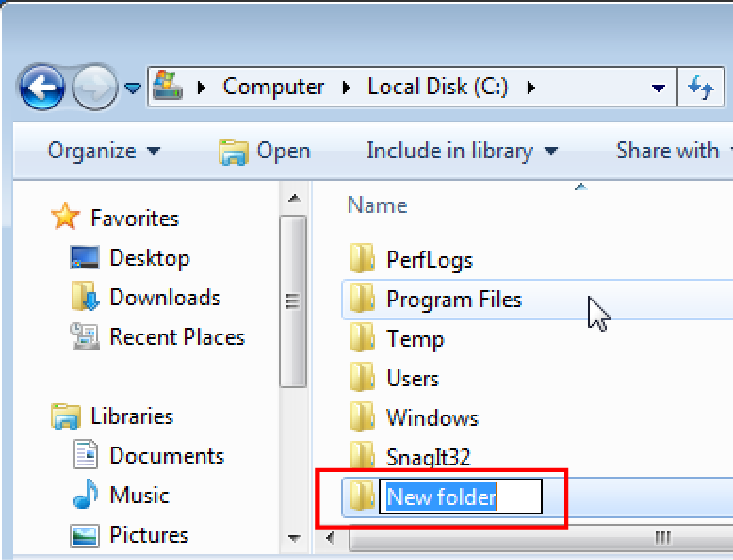Click the Refresh button beside address bar
Screen dimensions: 733x560
[x=700, y=87]
